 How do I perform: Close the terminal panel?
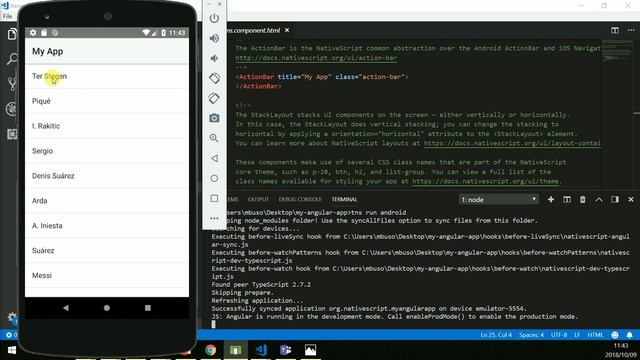631,199
